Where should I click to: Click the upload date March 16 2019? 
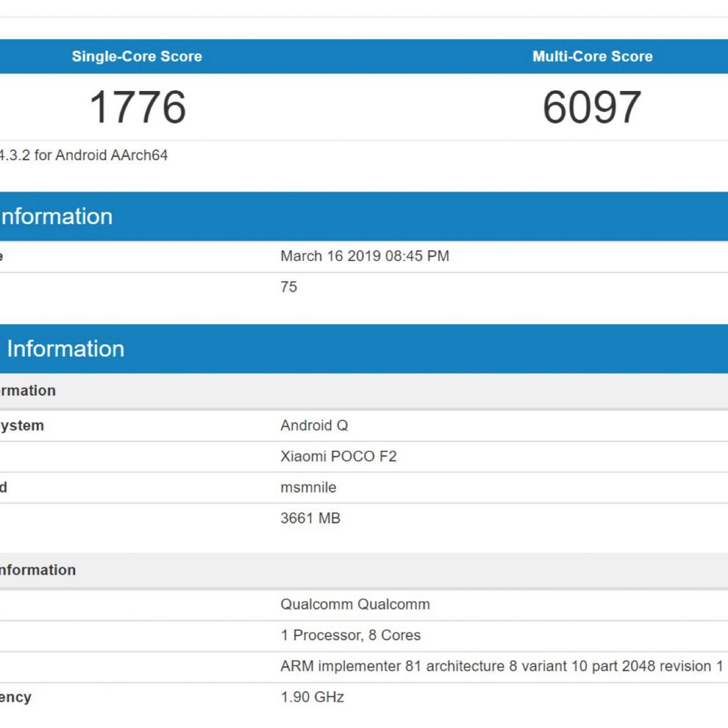pyautogui.click(x=365, y=257)
